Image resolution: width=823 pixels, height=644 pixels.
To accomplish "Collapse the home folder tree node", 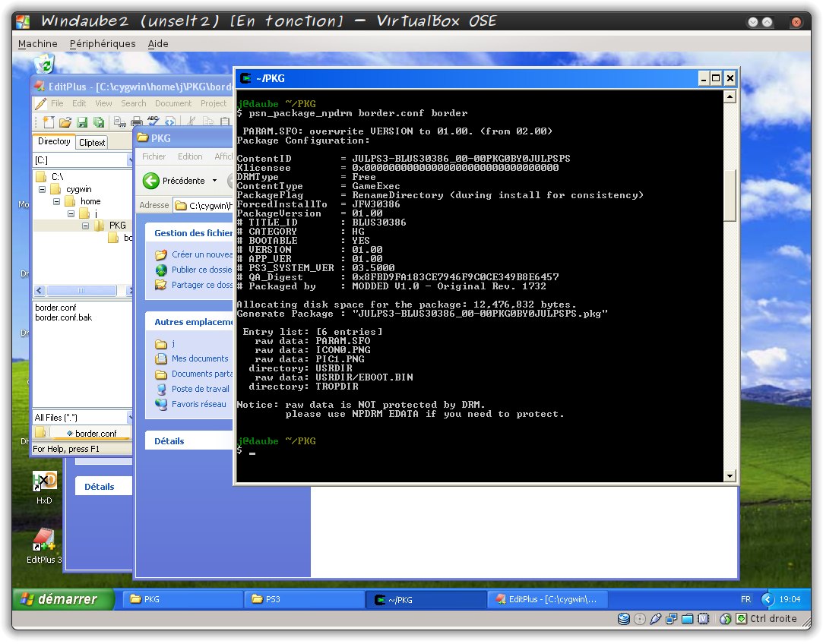I will click(x=57, y=201).
